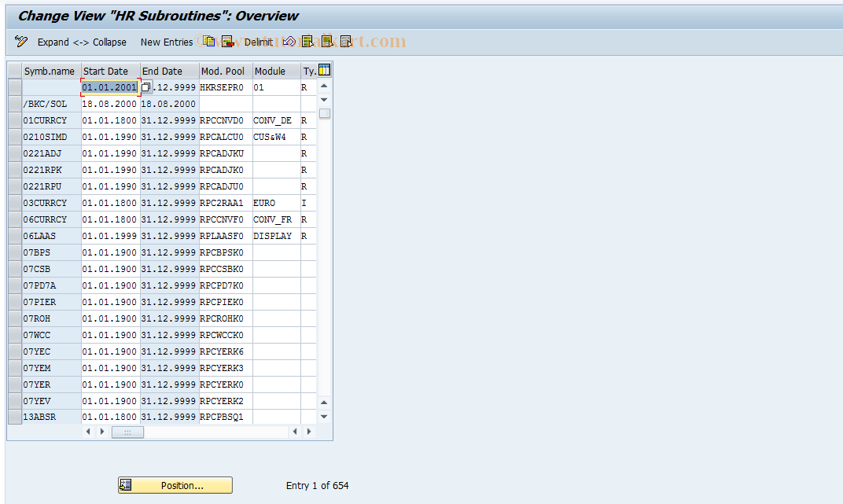Select the row of entry 0210SIMD
Screen dimensions: 843x504
pyautogui.click(x=15, y=137)
